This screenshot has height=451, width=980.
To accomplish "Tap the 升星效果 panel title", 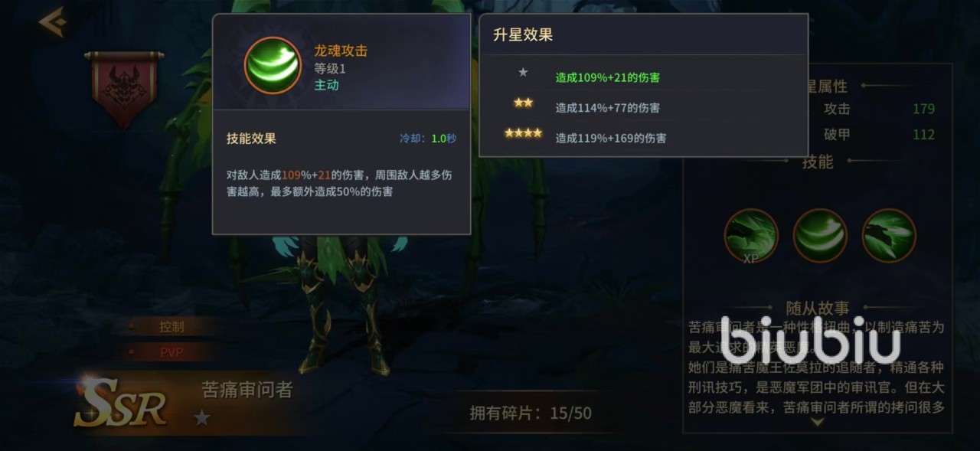I will (523, 34).
